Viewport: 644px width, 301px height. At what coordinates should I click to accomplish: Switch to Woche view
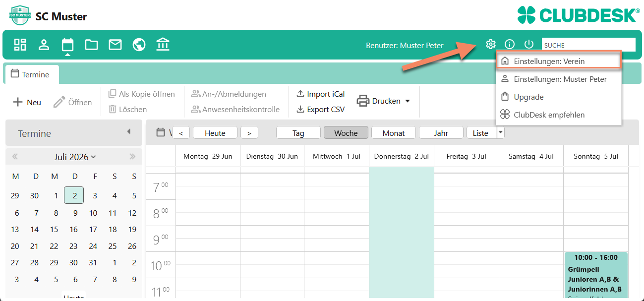tap(346, 133)
